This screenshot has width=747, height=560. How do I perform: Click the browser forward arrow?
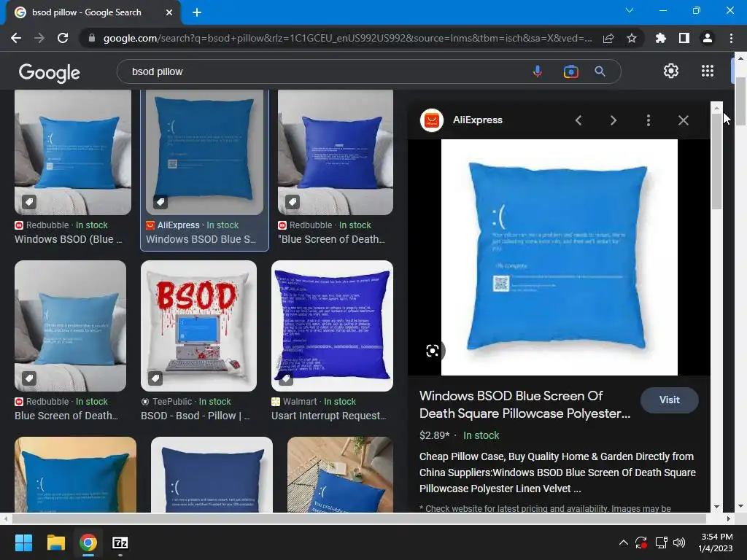tap(39, 38)
